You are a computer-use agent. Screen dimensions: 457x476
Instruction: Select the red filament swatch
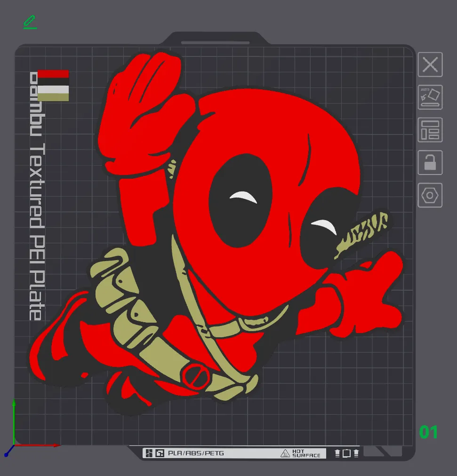(x=54, y=73)
